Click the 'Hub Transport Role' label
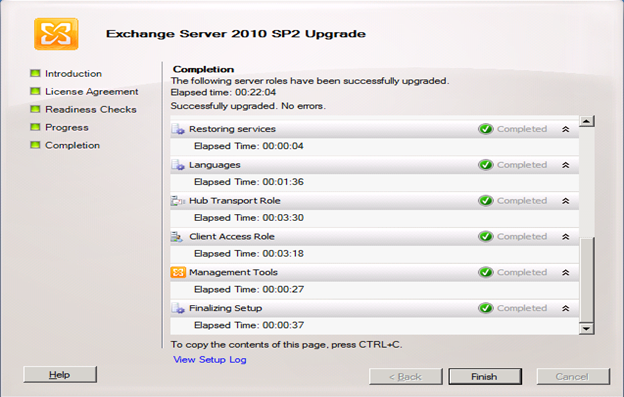 [235, 200]
